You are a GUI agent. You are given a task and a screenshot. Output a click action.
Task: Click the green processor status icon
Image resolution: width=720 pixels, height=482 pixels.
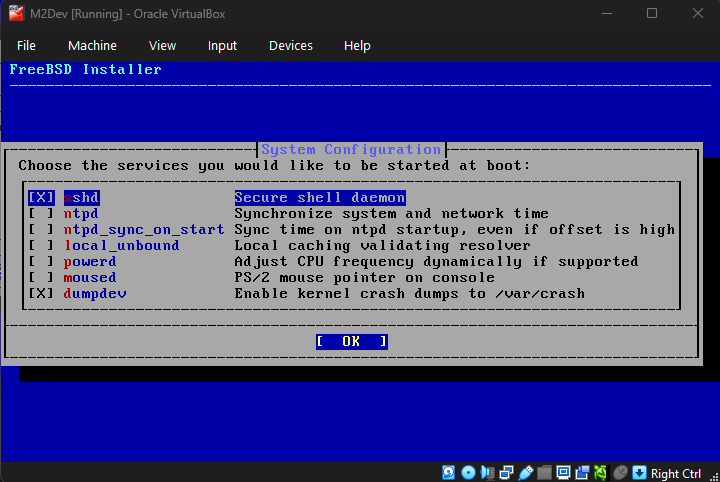601,473
